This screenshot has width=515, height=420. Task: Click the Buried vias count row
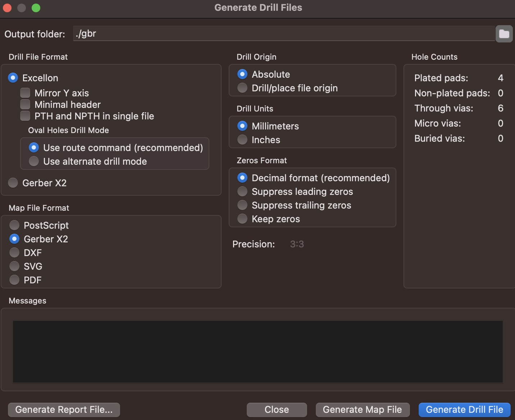click(x=459, y=138)
